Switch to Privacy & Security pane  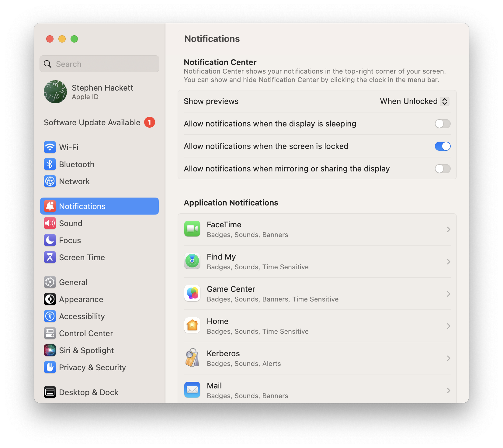[92, 367]
